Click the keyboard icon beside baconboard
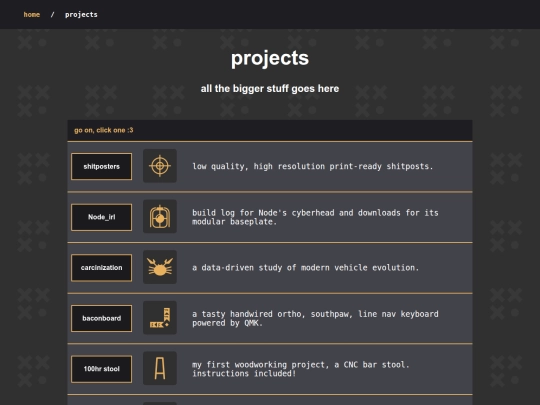Image resolution: width=540 pixels, height=405 pixels. point(160,318)
